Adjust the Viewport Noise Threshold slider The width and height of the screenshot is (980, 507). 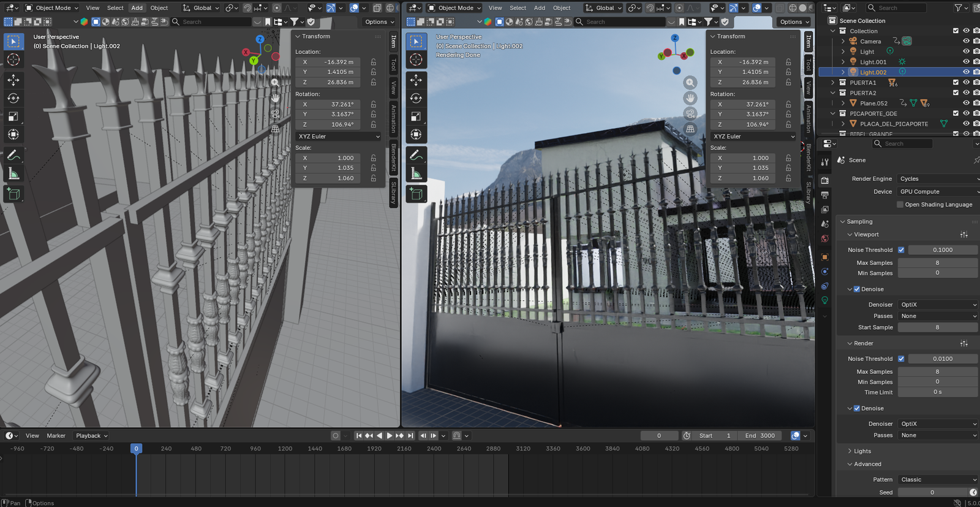[942, 250]
